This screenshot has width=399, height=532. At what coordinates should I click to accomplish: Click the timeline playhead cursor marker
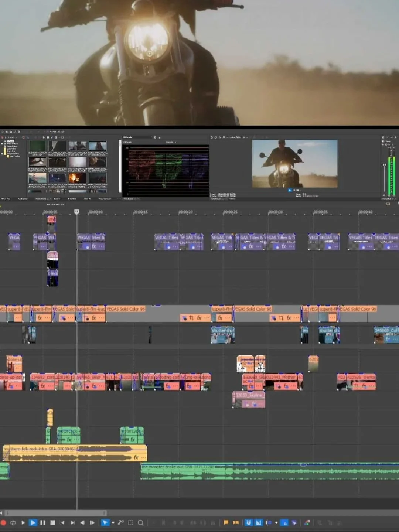(76, 212)
